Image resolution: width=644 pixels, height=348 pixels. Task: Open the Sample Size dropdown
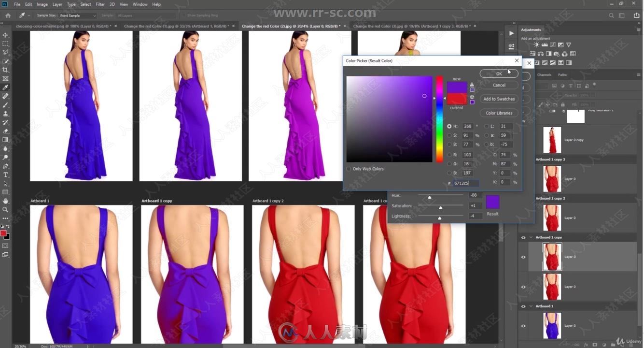pyautogui.click(x=77, y=15)
